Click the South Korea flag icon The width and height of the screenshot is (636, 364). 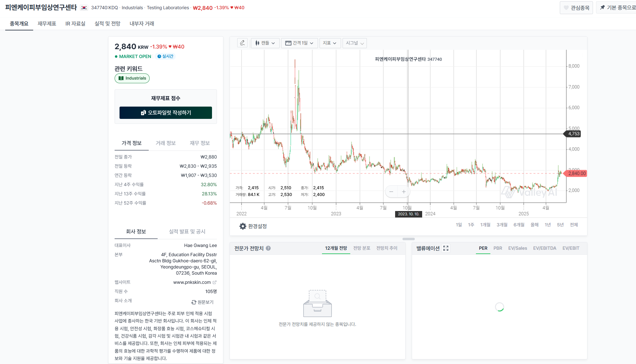84,8
